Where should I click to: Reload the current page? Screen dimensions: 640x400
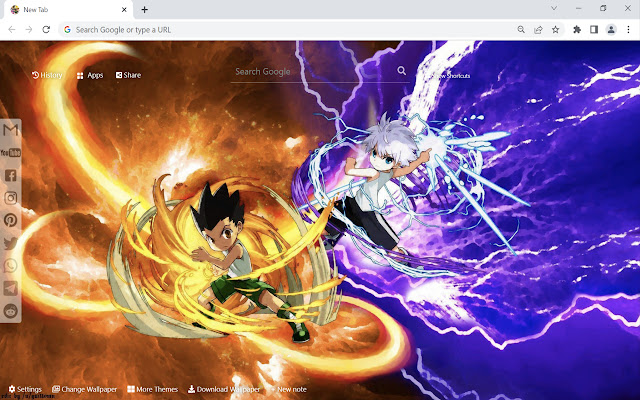[x=46, y=29]
